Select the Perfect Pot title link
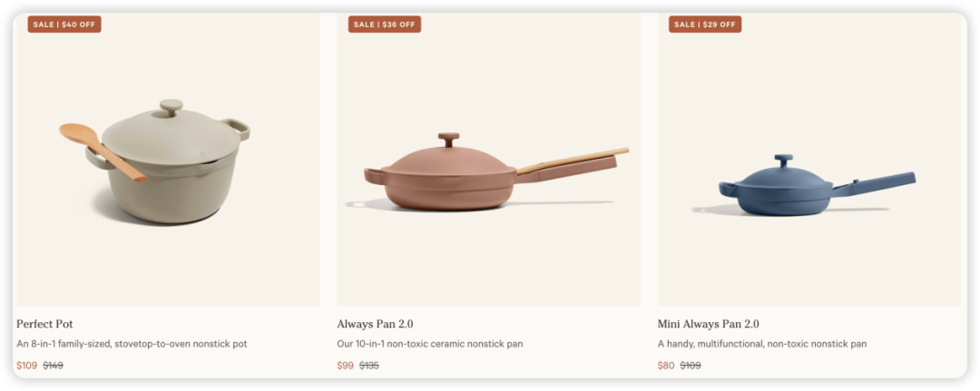The height and width of the screenshot is (391, 980). [x=44, y=324]
